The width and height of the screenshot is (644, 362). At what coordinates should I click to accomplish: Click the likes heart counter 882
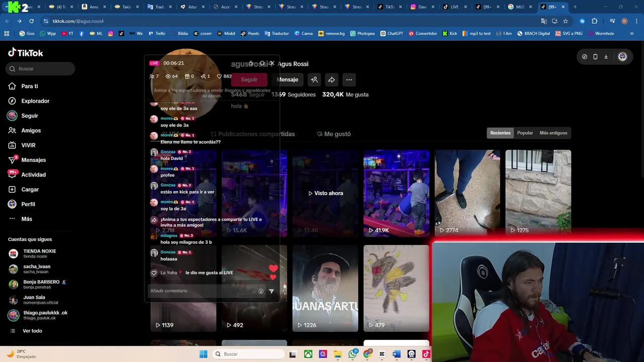224,76
